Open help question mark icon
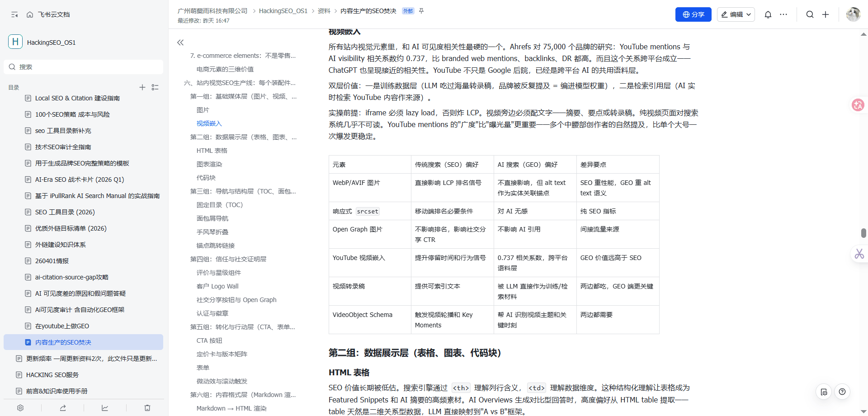This screenshot has height=416, width=868. coord(842,392)
